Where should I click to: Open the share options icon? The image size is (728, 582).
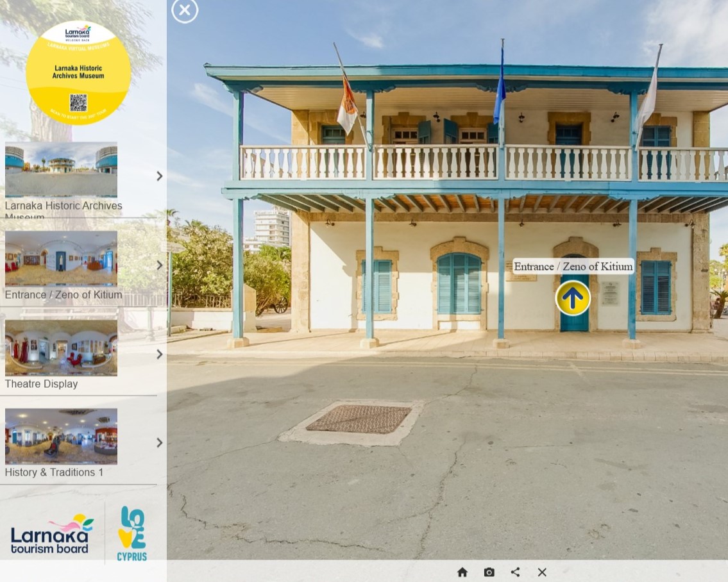click(x=515, y=572)
